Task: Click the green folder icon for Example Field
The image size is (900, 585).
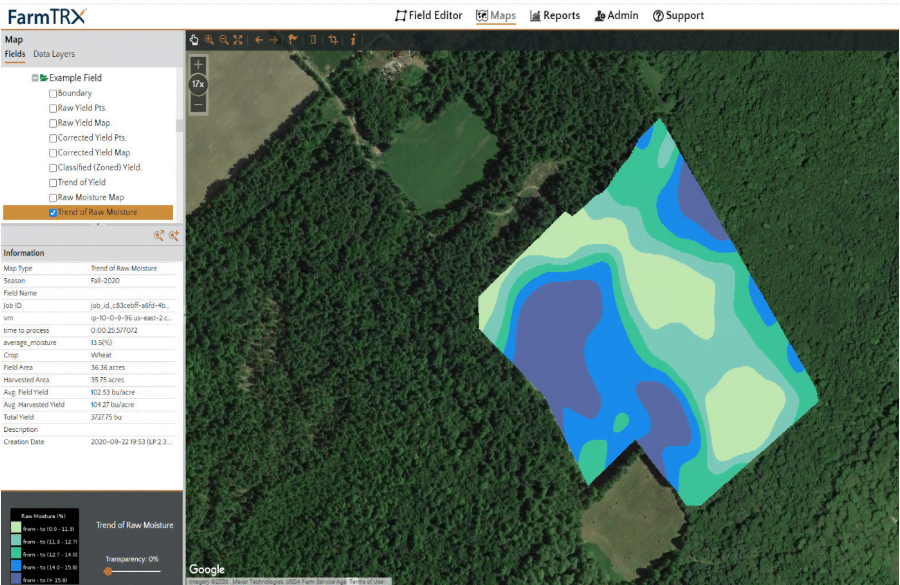Action: click(x=44, y=78)
